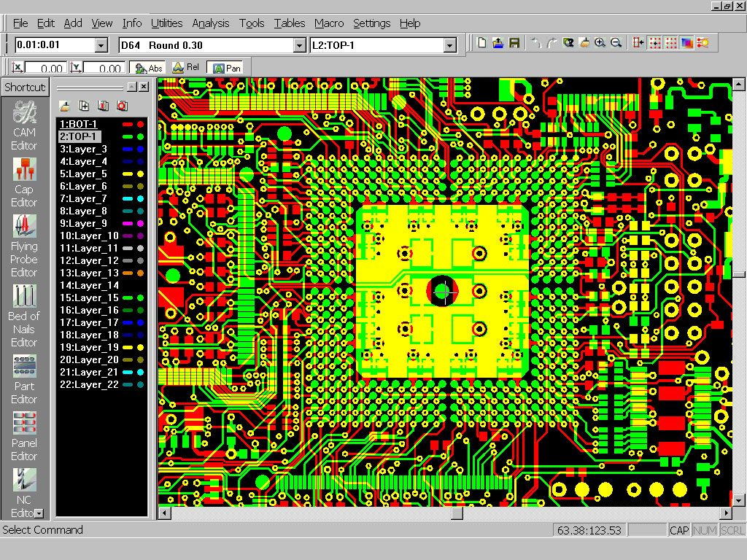Click the Shortcut tab header
Image resolution: width=747 pixels, height=560 pixels.
point(25,87)
